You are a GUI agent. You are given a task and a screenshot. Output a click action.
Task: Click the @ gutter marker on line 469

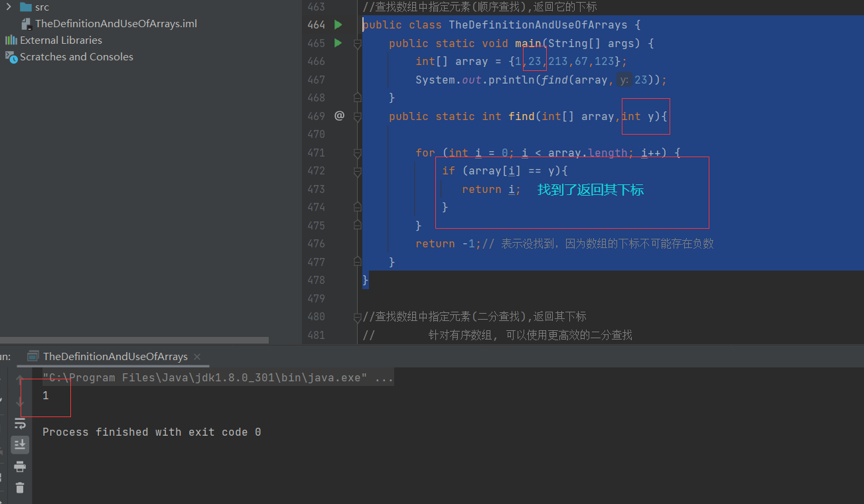339,115
